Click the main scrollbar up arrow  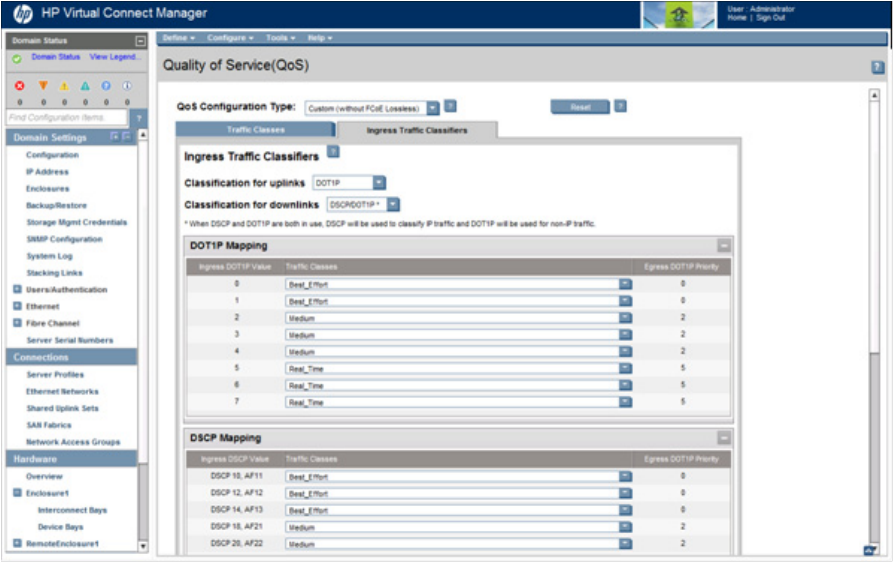point(874,95)
